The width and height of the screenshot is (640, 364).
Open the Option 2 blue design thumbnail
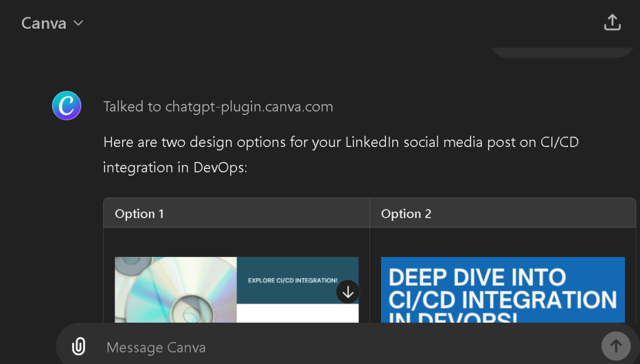point(502,290)
